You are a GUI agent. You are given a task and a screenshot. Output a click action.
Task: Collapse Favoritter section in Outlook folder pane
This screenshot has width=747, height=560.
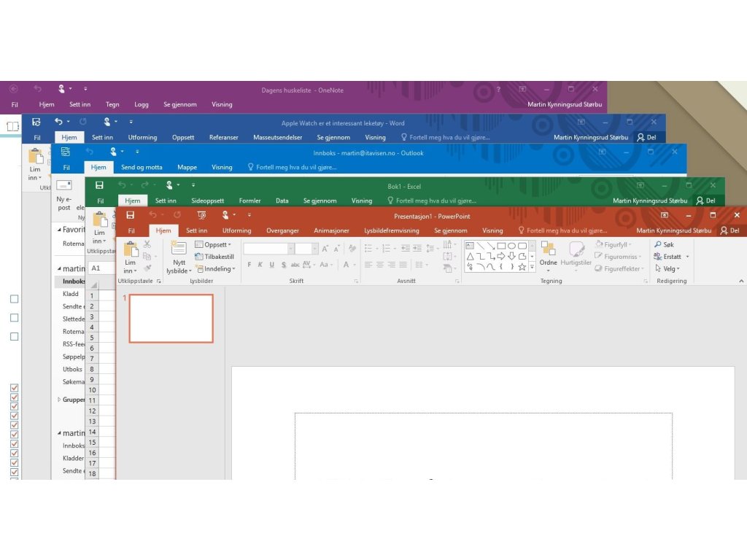(59, 230)
